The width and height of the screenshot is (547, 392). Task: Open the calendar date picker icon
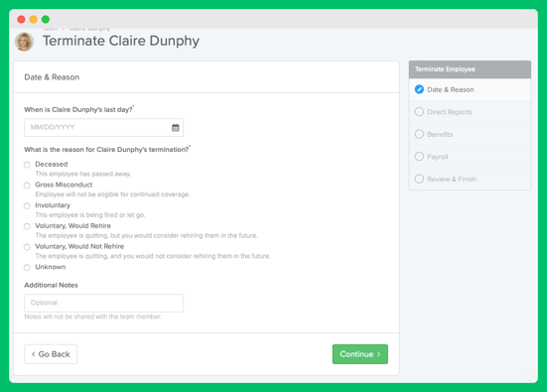[176, 128]
